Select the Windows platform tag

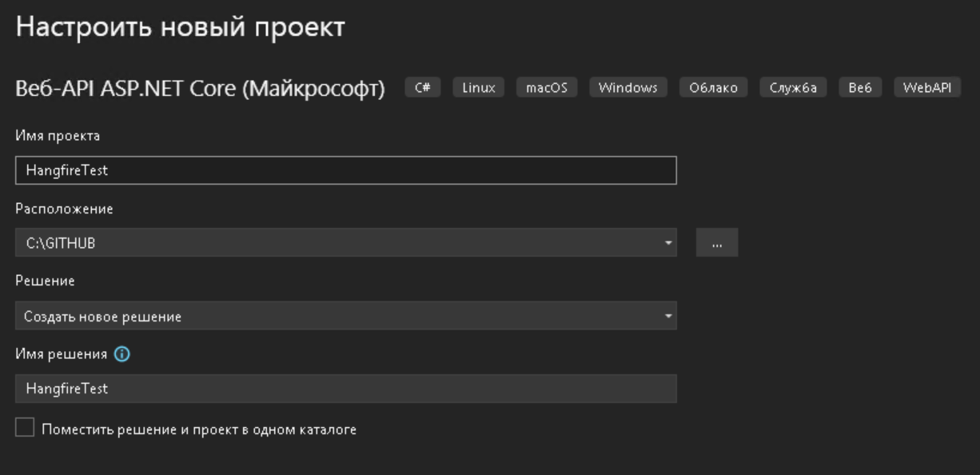[628, 88]
